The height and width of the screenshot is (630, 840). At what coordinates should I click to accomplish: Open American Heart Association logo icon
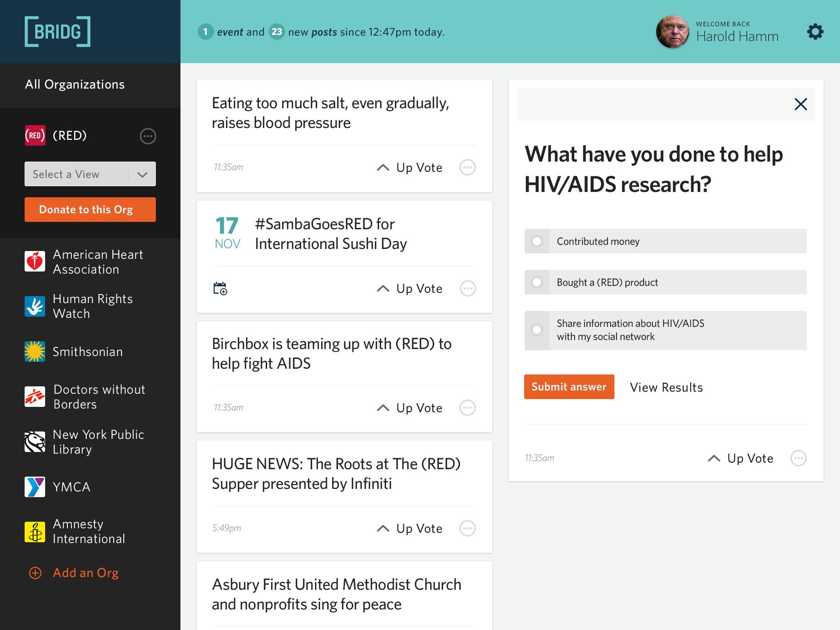pyautogui.click(x=35, y=261)
